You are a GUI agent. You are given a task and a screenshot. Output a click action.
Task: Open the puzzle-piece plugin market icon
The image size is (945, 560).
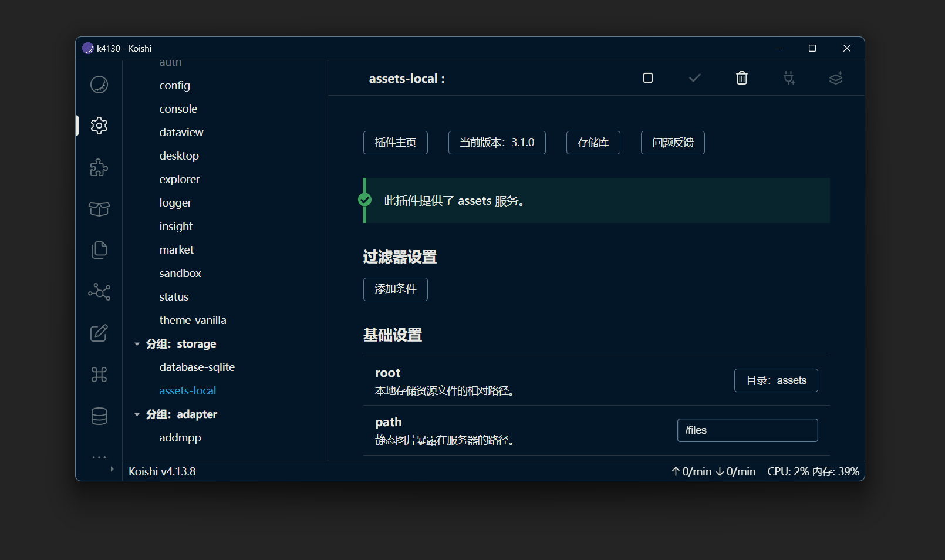[x=99, y=167]
